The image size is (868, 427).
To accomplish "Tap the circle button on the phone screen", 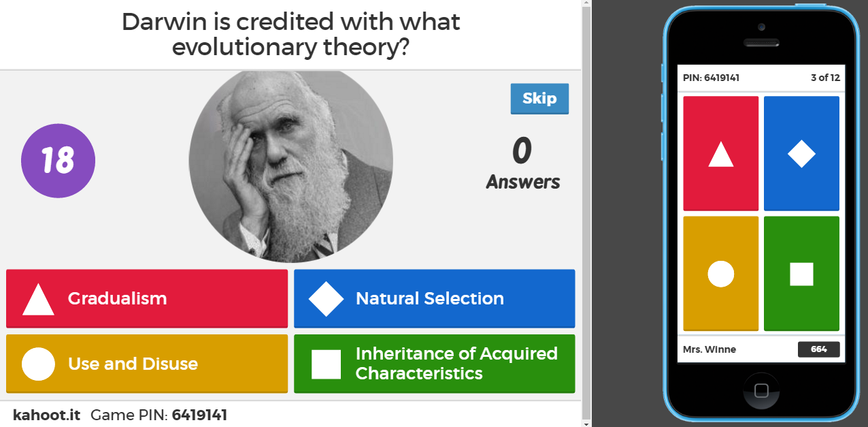I will tap(720, 273).
